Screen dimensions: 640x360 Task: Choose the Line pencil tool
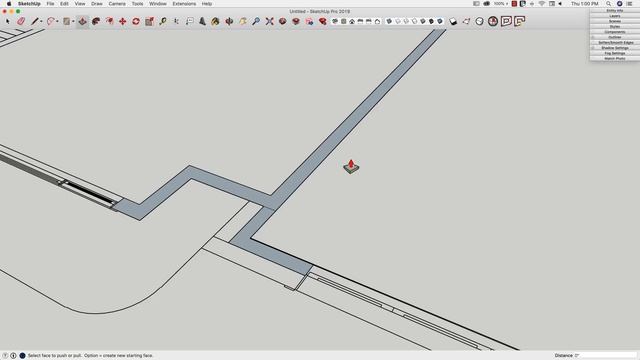tap(35, 21)
